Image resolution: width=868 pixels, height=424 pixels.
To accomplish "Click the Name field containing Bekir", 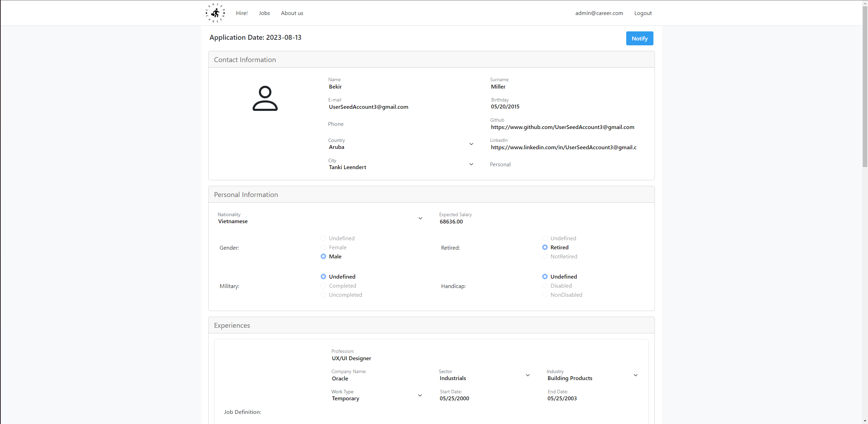I will click(x=401, y=83).
